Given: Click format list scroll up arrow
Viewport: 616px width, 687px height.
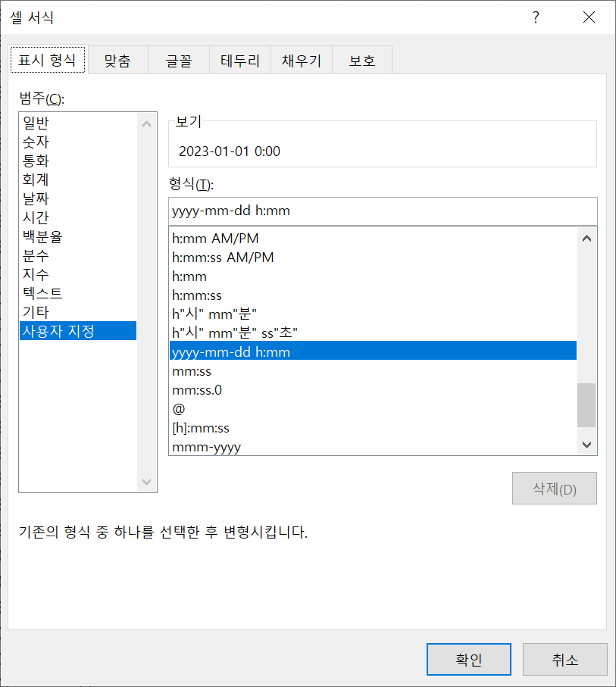Looking at the screenshot, I should (x=586, y=239).
